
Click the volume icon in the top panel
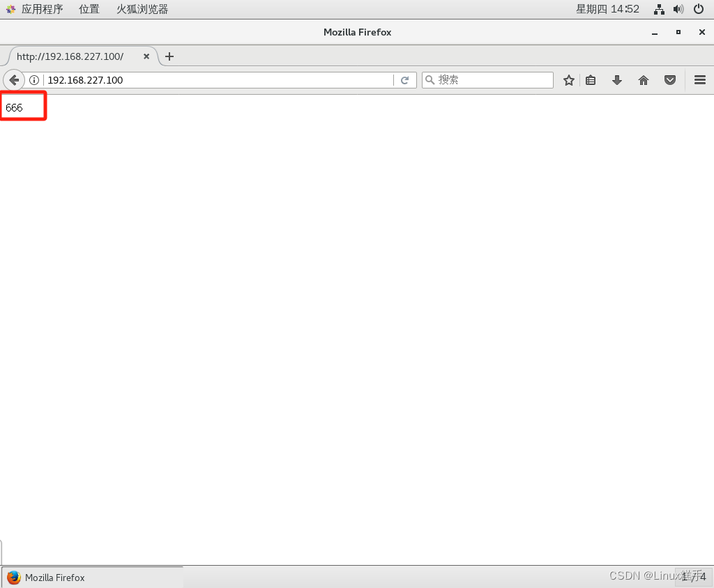tap(678, 9)
